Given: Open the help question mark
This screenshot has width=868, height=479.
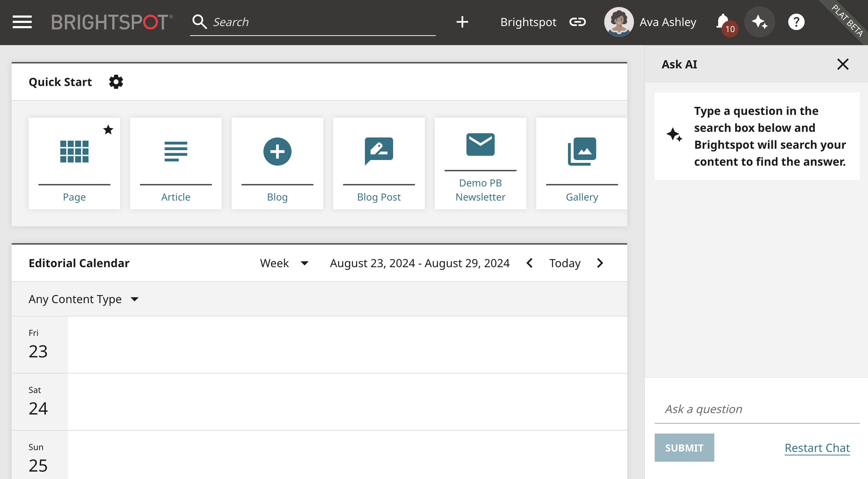Looking at the screenshot, I should 796,22.
